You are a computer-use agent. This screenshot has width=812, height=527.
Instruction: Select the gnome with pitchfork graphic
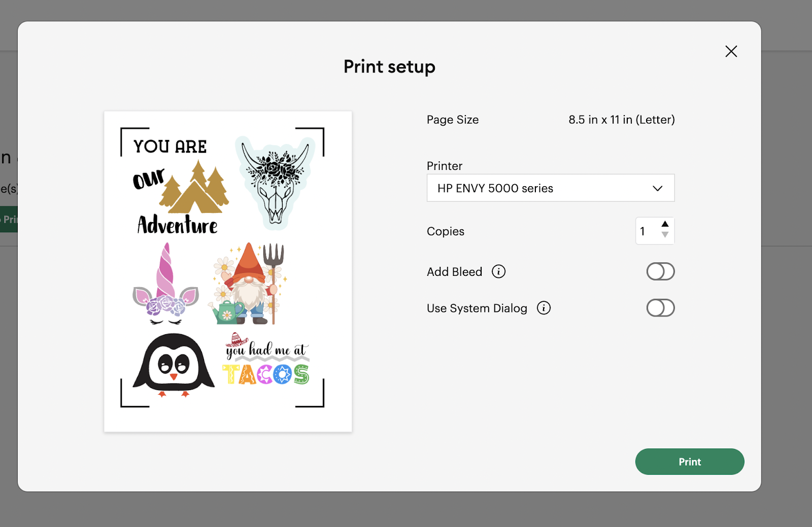click(x=250, y=285)
